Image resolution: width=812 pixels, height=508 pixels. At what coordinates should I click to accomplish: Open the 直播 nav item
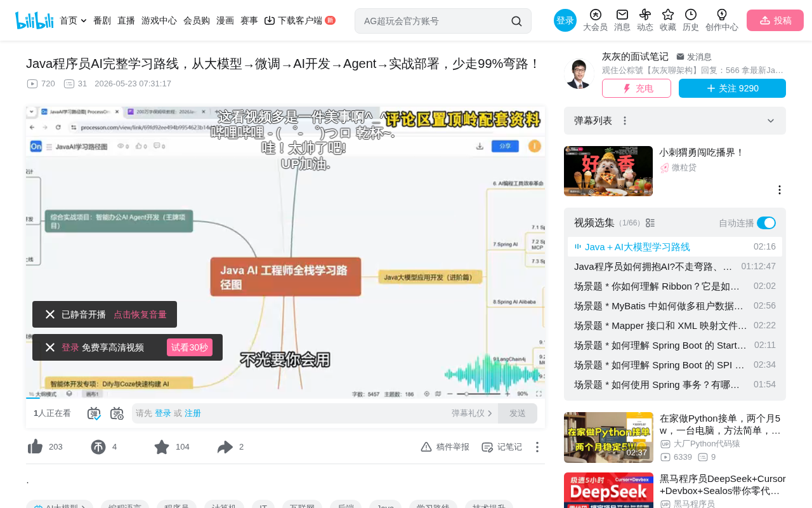(126, 20)
